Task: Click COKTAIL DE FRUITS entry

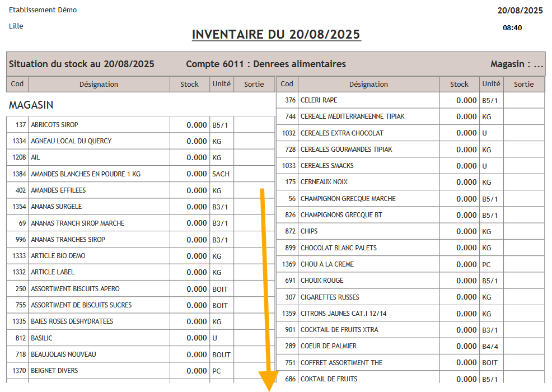Action: click(329, 379)
